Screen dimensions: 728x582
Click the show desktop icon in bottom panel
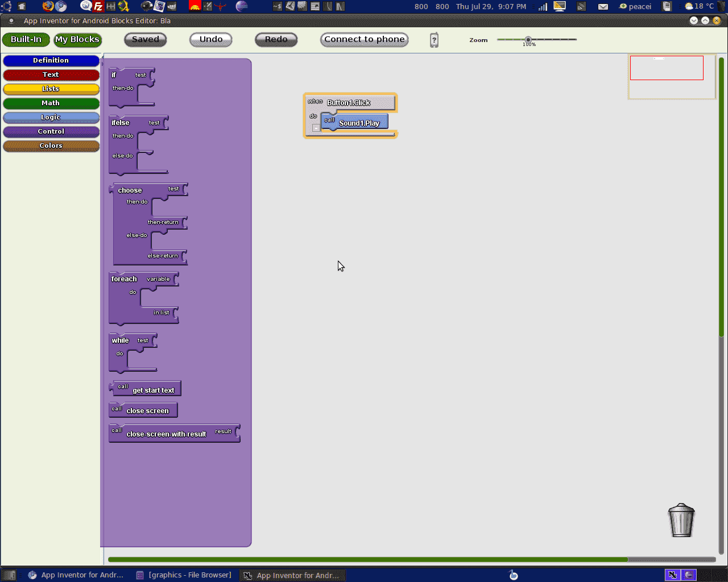[x=9, y=575]
